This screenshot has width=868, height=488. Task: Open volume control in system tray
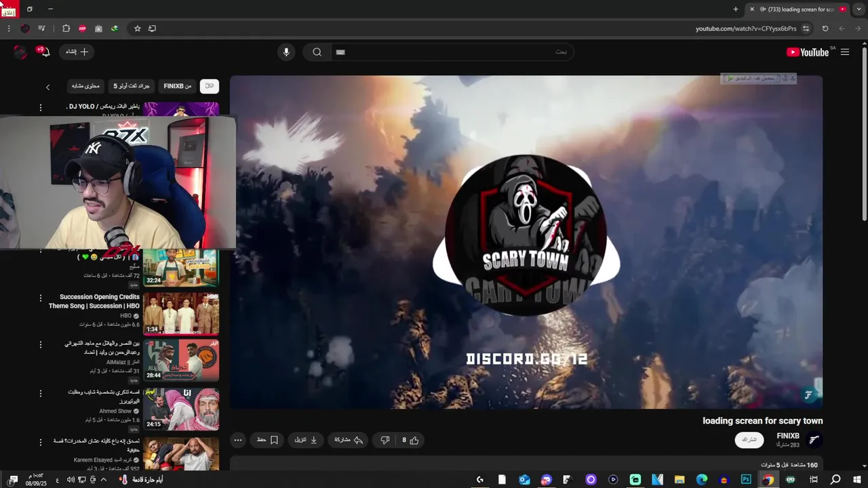pos(71,480)
